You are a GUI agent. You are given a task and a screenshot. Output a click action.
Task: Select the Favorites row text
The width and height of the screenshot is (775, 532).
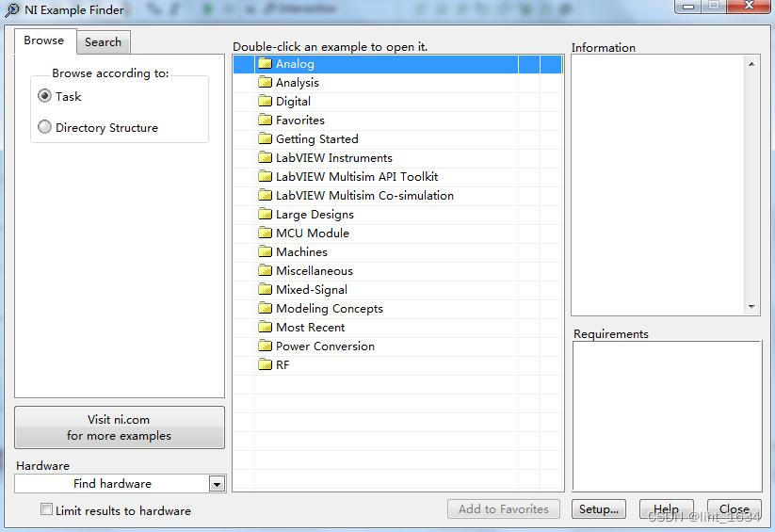(300, 121)
